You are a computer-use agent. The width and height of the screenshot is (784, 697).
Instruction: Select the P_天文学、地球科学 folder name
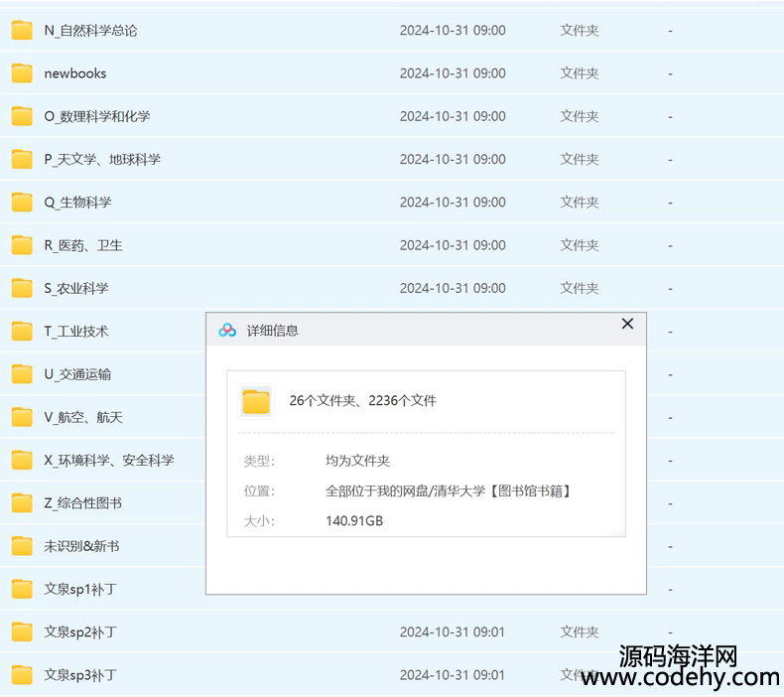[102, 160]
